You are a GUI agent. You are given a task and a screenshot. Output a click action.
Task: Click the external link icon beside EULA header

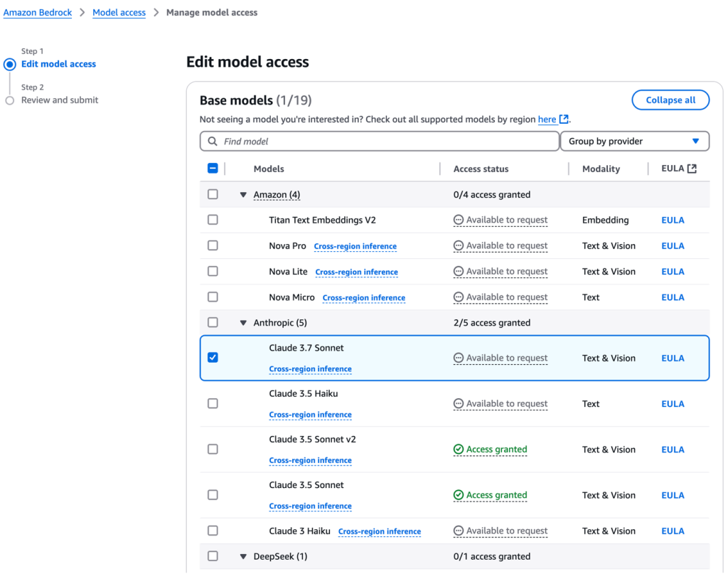tap(692, 169)
